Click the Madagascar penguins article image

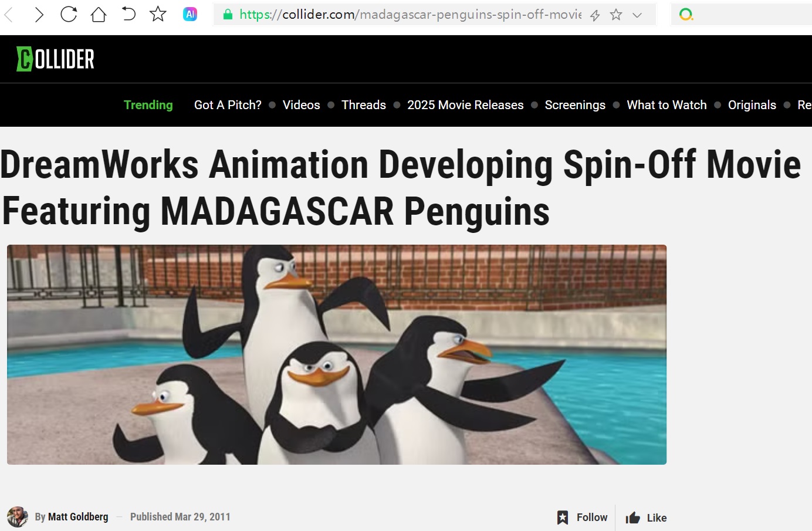coord(337,354)
